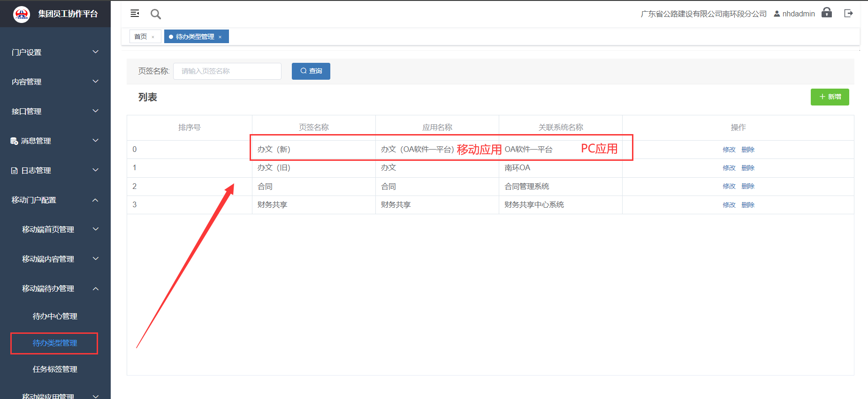Click the 日志管理 menu icon

(15, 171)
